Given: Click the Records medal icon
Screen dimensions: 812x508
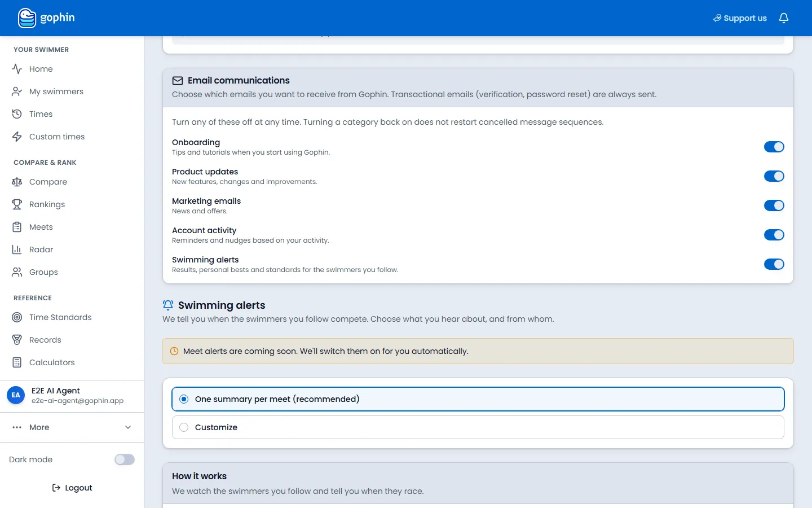Looking at the screenshot, I should tap(17, 340).
